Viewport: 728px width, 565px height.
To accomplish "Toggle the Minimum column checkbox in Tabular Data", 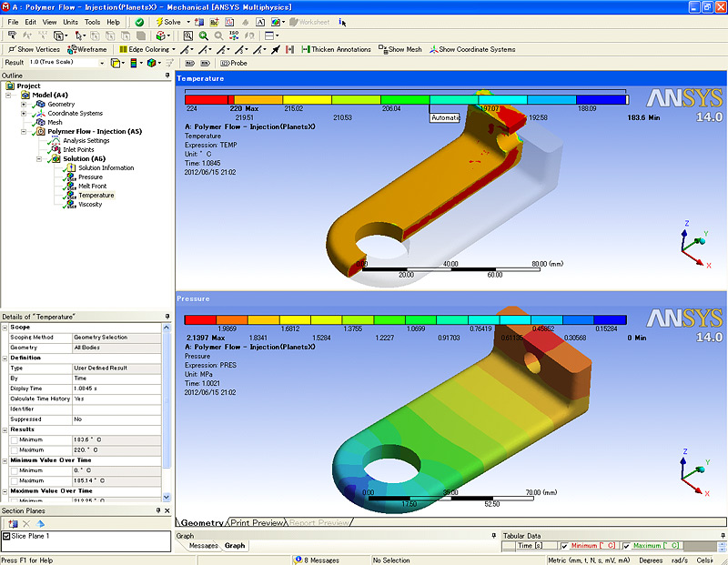I will click(564, 546).
